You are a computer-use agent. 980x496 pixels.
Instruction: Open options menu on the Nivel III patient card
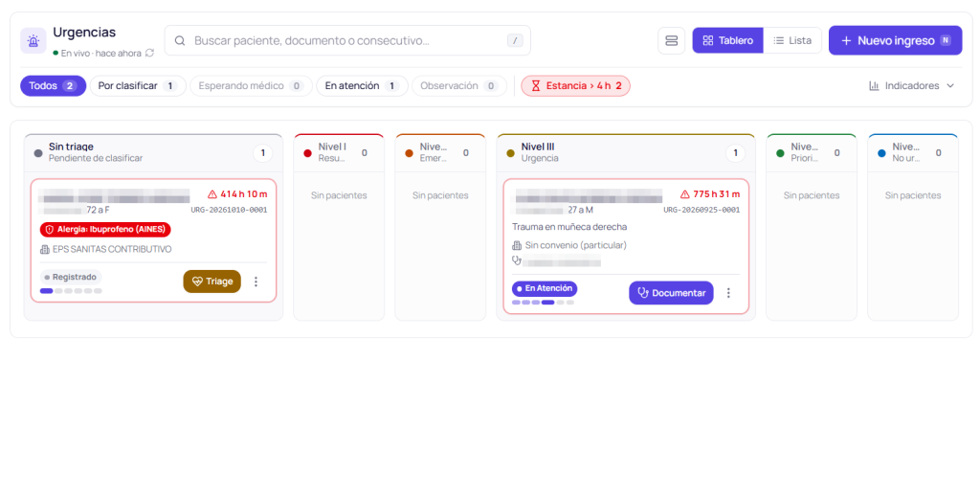point(728,293)
